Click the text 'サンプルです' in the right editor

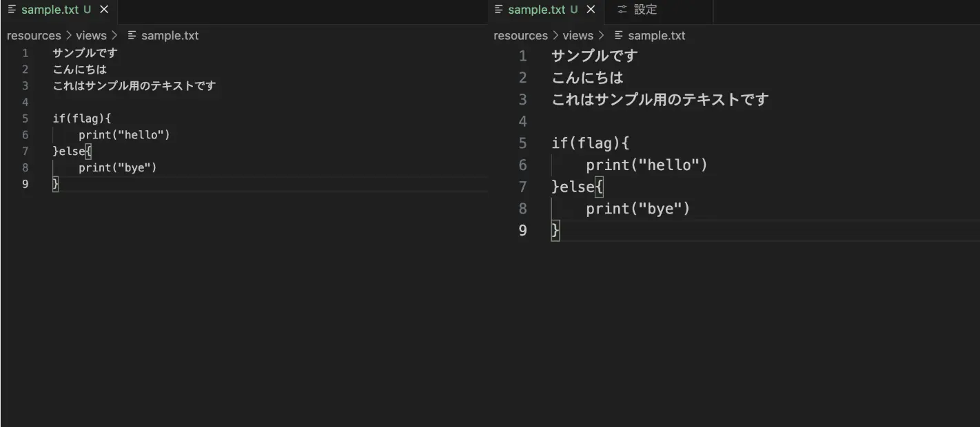pyautogui.click(x=595, y=56)
